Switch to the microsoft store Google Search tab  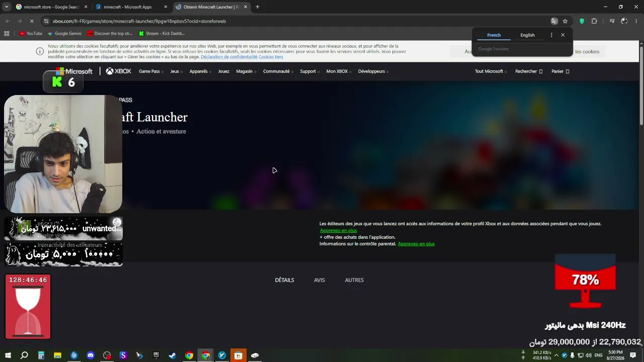click(x=51, y=7)
